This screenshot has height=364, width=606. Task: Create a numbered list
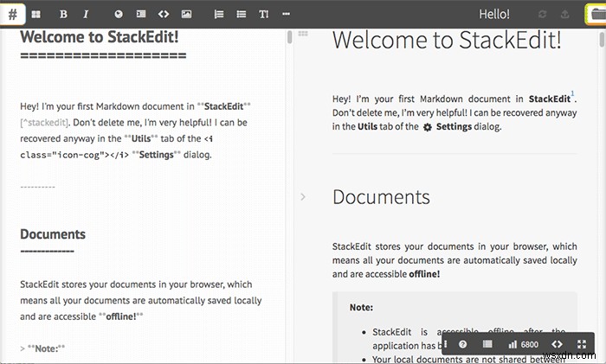coord(219,15)
